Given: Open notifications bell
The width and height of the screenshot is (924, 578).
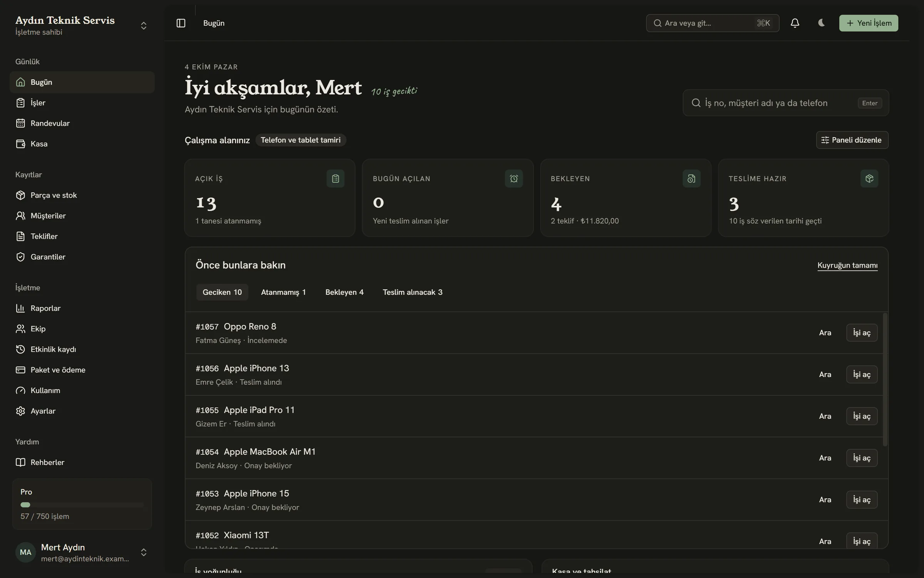Looking at the screenshot, I should pyautogui.click(x=795, y=23).
